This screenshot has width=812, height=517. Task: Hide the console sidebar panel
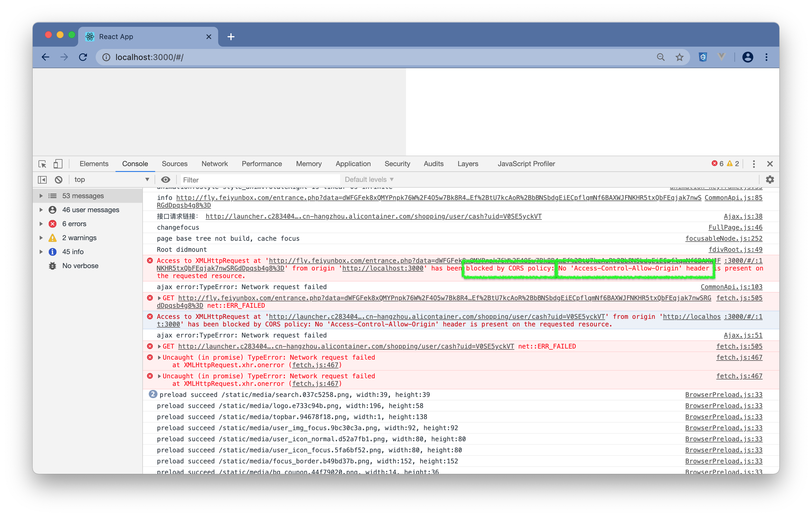click(43, 180)
